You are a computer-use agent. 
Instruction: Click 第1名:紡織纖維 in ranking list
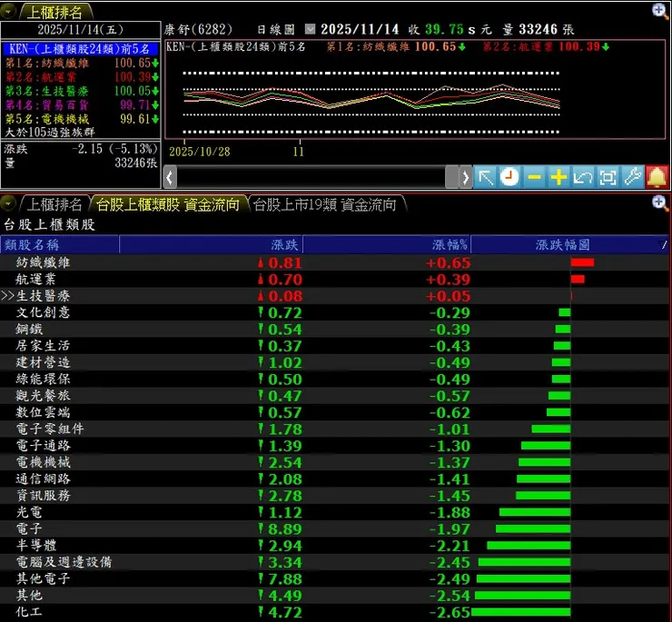click(x=82, y=63)
